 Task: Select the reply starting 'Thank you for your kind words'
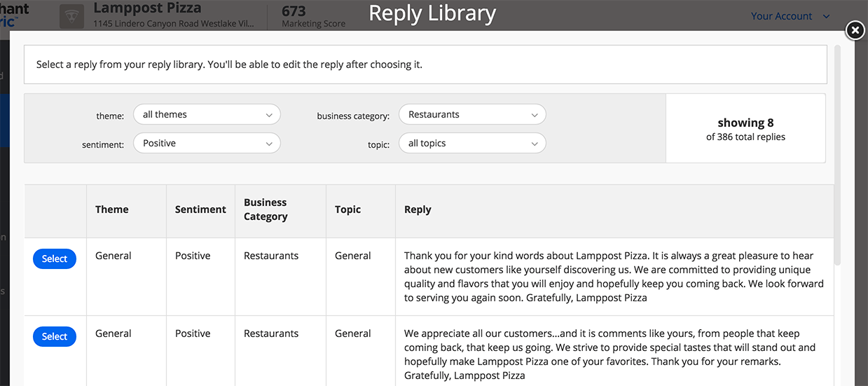[55, 259]
